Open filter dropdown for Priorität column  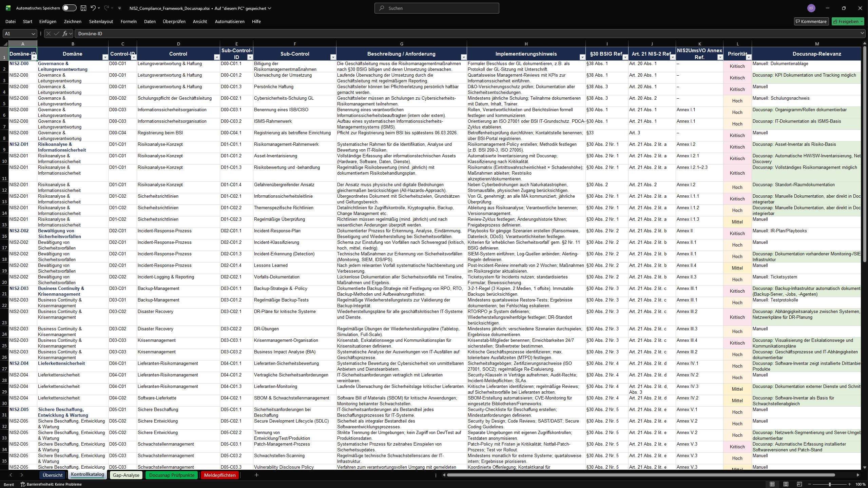coord(748,57)
